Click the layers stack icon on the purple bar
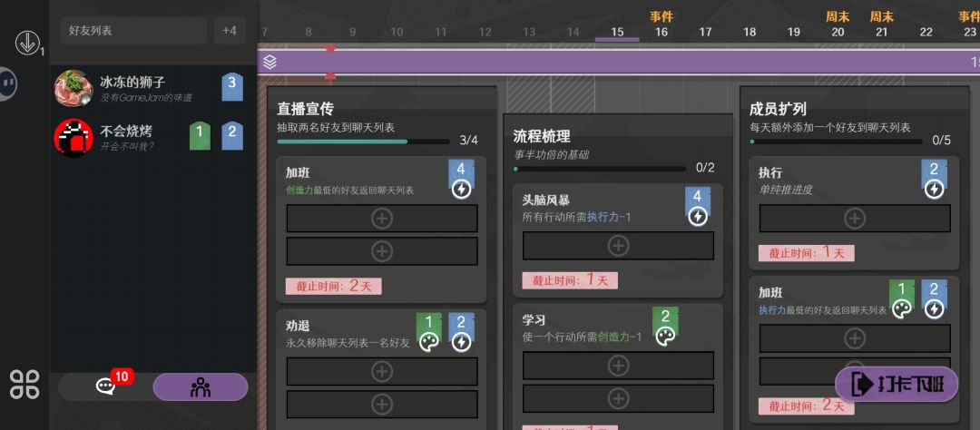980x430 pixels. pos(269,62)
